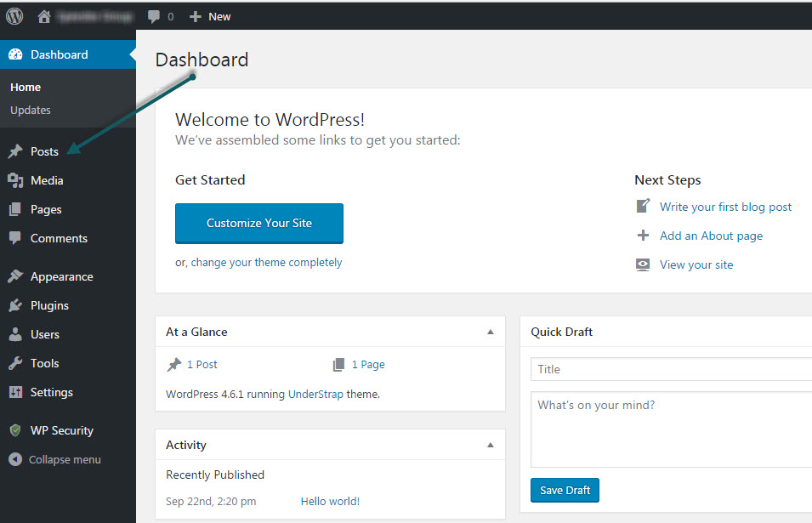Click the 'Recently Published' text
Viewport: 812px width, 523px height.
[215, 475]
